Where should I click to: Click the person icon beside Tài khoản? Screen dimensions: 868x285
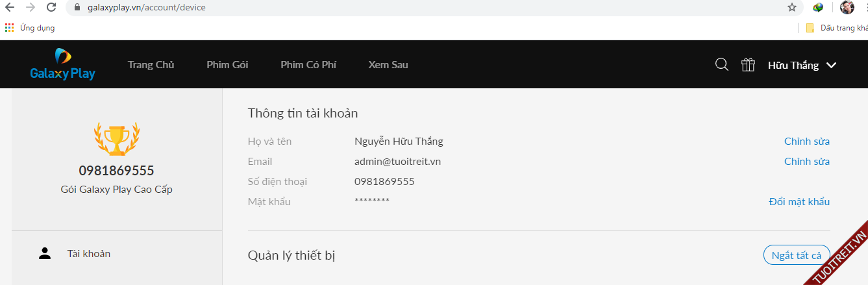click(x=45, y=253)
